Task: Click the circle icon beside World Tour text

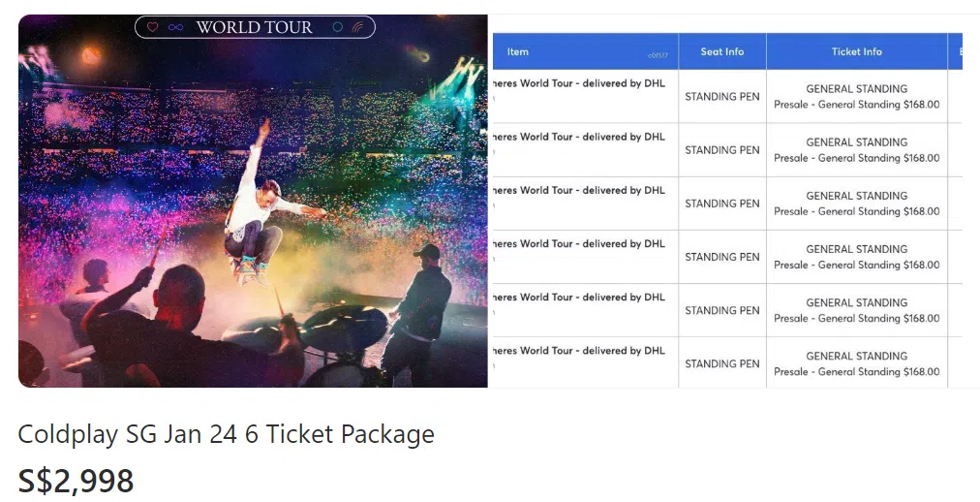Action: (x=337, y=27)
